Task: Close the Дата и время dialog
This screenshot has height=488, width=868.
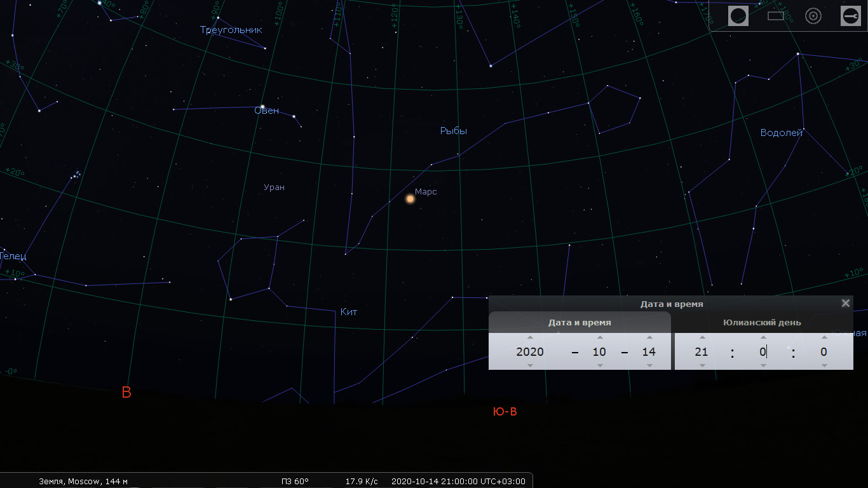Action: [846, 303]
